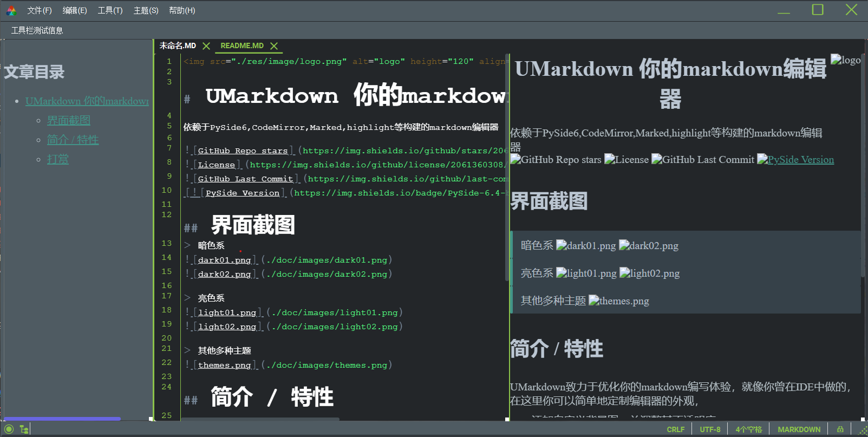
Task: Click the UMarkdown app logo icon
Action: (x=11, y=10)
